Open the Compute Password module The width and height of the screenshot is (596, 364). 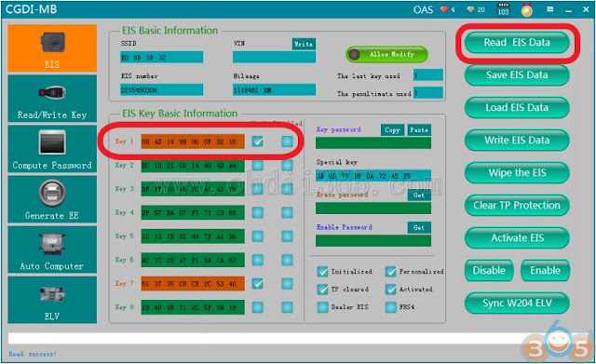coord(52,149)
